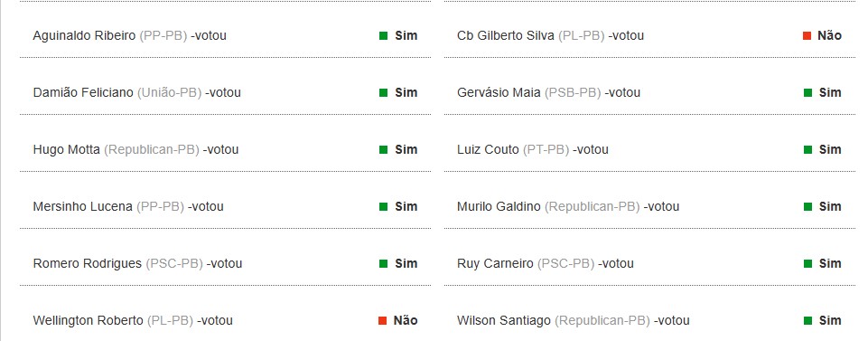868x341 pixels.
Task: Click green Sim square for Hugo Motta
Action: pos(383,150)
